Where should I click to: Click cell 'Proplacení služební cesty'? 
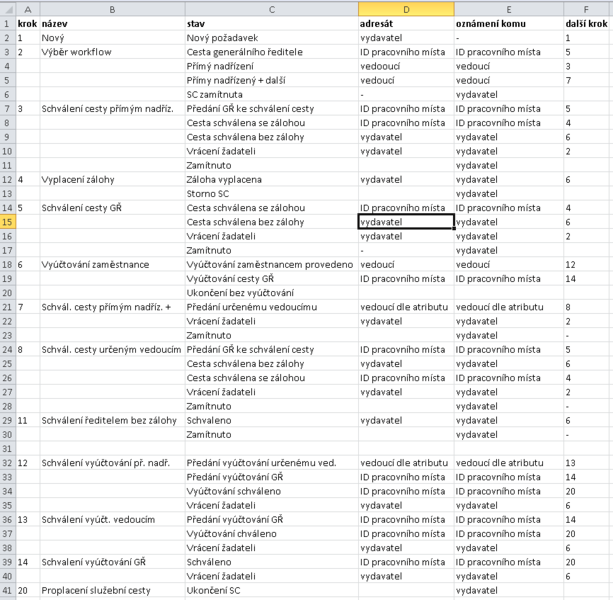112,591
